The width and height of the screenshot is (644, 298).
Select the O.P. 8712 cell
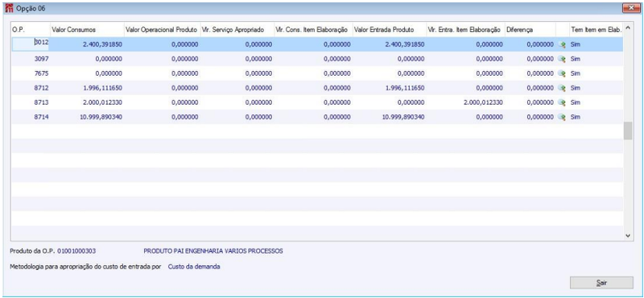coord(30,88)
